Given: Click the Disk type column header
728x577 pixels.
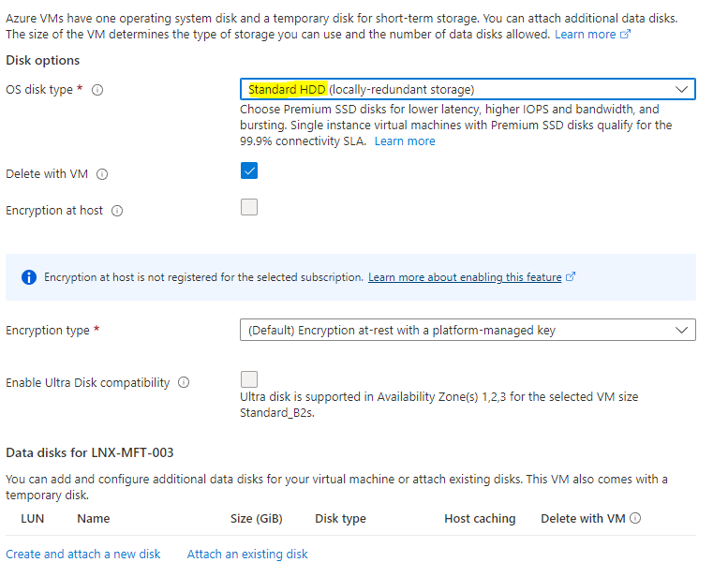Looking at the screenshot, I should pyautogui.click(x=340, y=519).
